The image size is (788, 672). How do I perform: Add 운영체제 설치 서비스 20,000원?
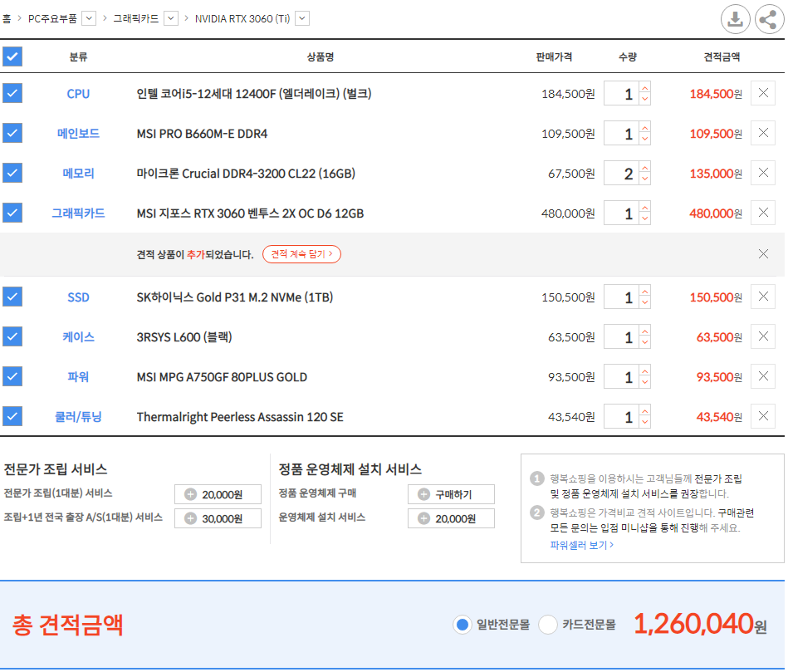tap(451, 518)
